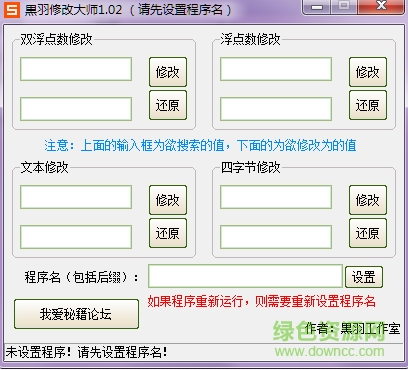The width and height of the screenshot is (408, 370).
Task: Click 修改 button in 浮点数修改 group
Action: click(x=368, y=72)
